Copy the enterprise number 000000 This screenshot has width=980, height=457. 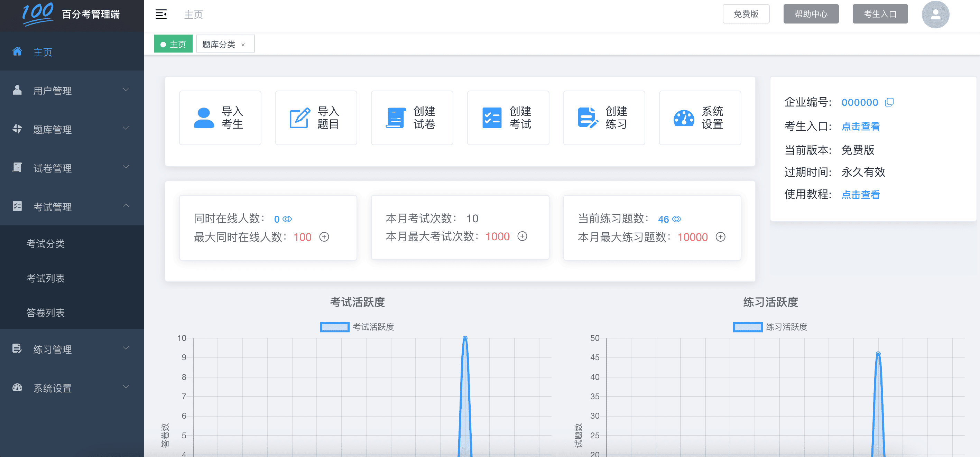(890, 102)
